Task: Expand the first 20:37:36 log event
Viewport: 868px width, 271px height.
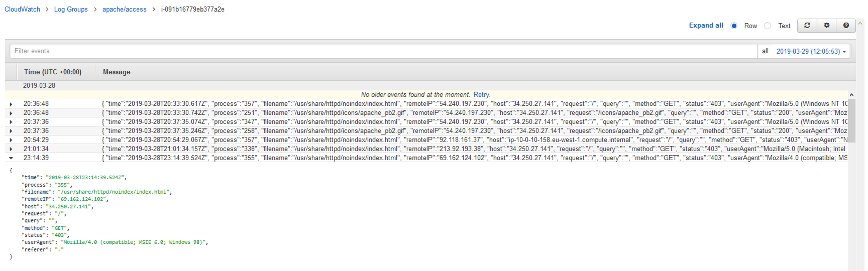Action: point(11,122)
